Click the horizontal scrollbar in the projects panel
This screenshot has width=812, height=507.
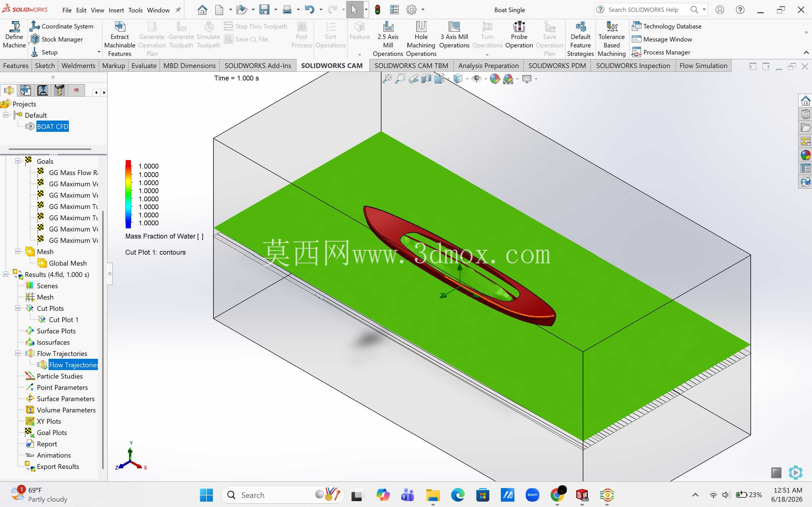click(x=50, y=149)
